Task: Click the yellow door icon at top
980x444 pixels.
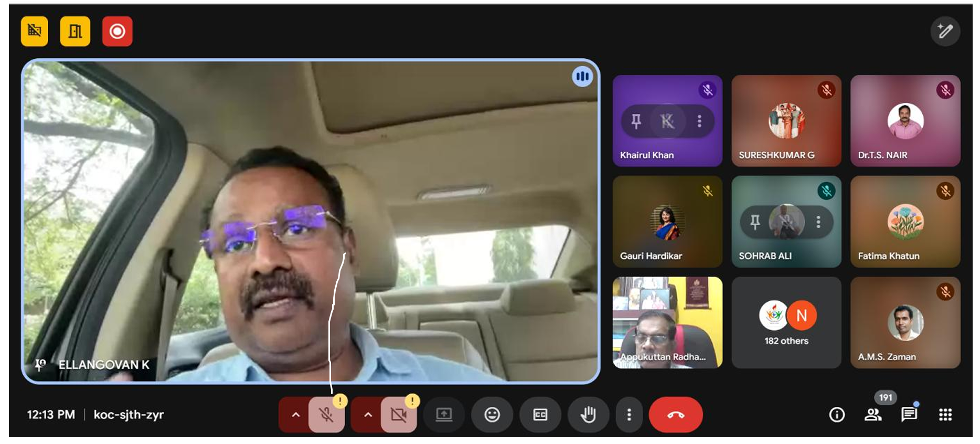Action: [x=75, y=31]
